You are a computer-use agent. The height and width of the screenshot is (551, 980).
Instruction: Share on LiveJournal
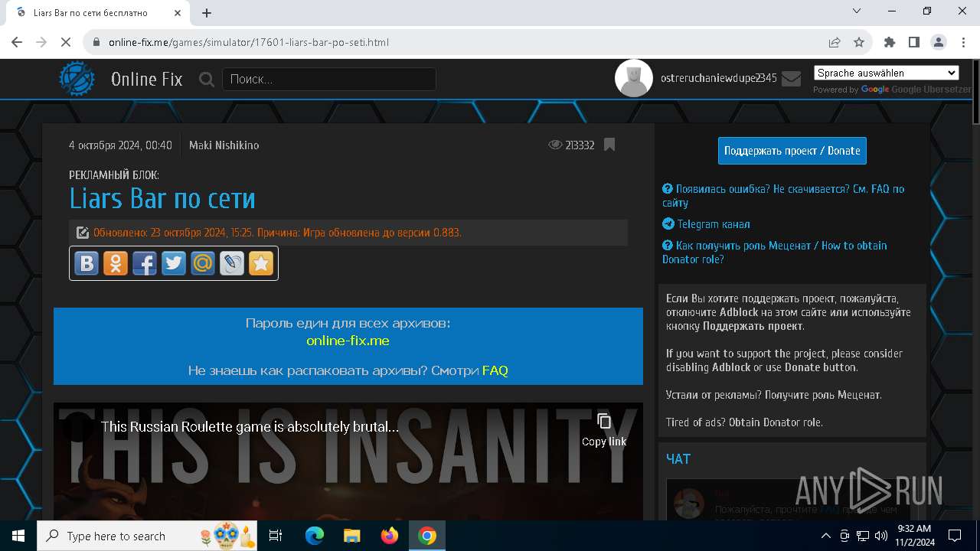coord(232,263)
